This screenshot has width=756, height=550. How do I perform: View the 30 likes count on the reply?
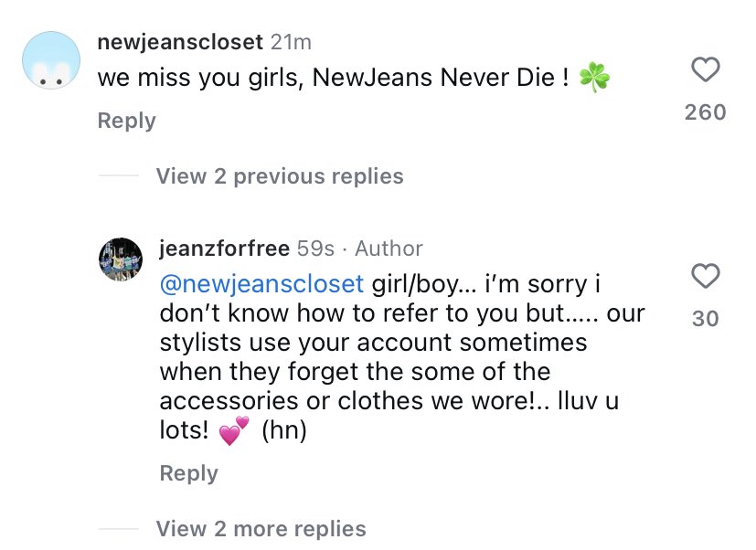coord(705,318)
